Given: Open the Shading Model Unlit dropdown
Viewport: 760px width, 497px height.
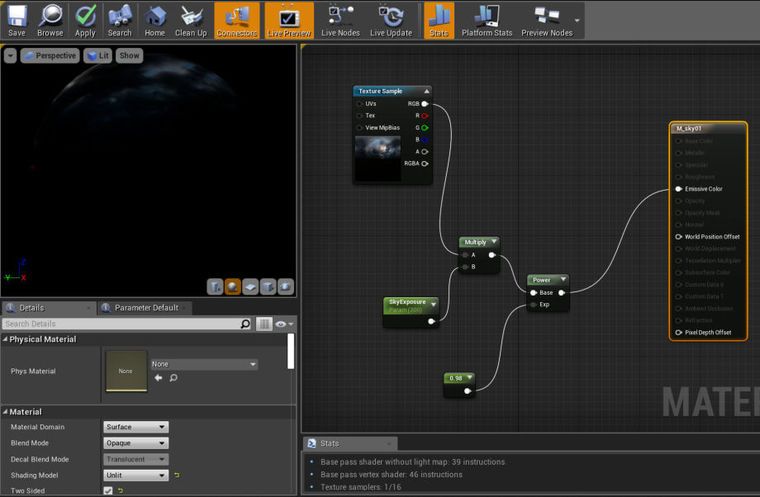Looking at the screenshot, I should [136, 475].
